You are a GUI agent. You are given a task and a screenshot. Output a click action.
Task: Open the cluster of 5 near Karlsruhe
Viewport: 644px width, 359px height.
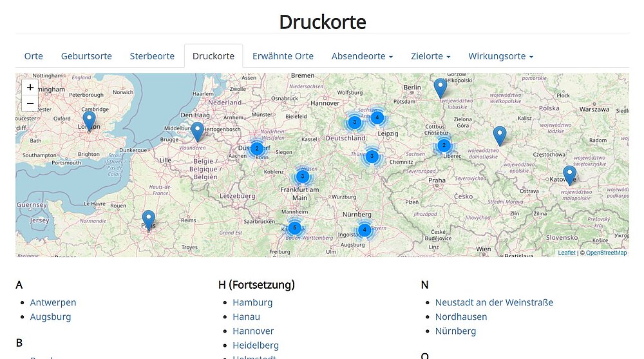click(x=295, y=228)
